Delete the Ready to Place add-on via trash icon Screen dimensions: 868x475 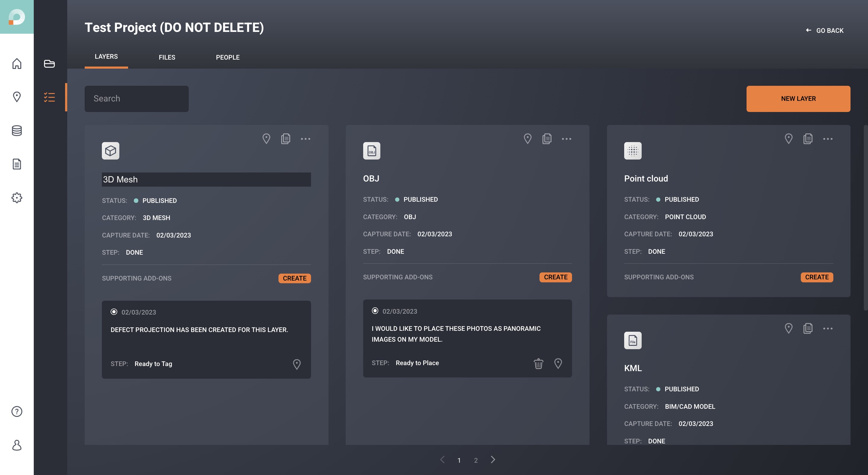538,364
